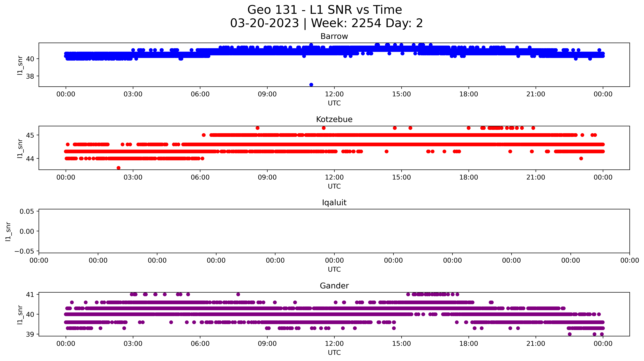Click the 21:00 x-tick label under Gander plot
644x361 pixels.
[x=536, y=344]
